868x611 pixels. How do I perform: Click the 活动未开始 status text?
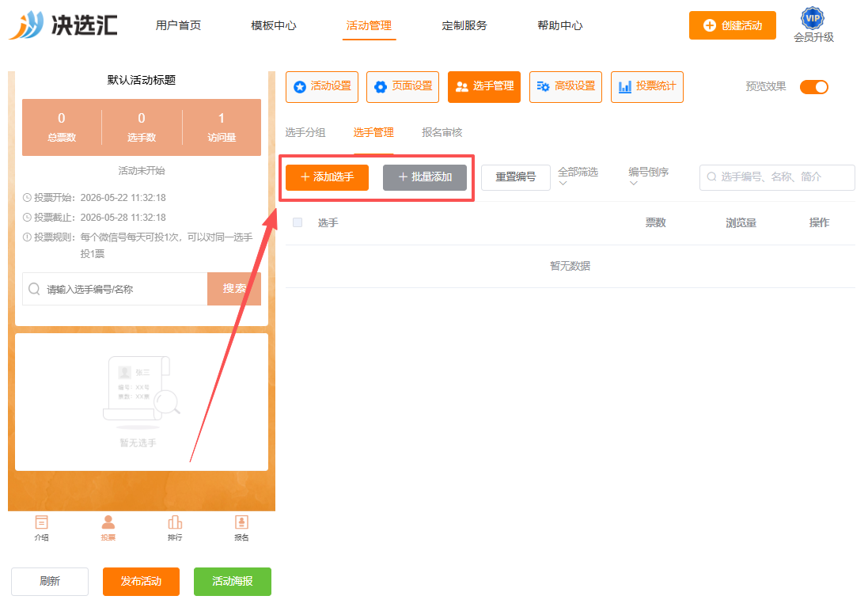[x=141, y=171]
